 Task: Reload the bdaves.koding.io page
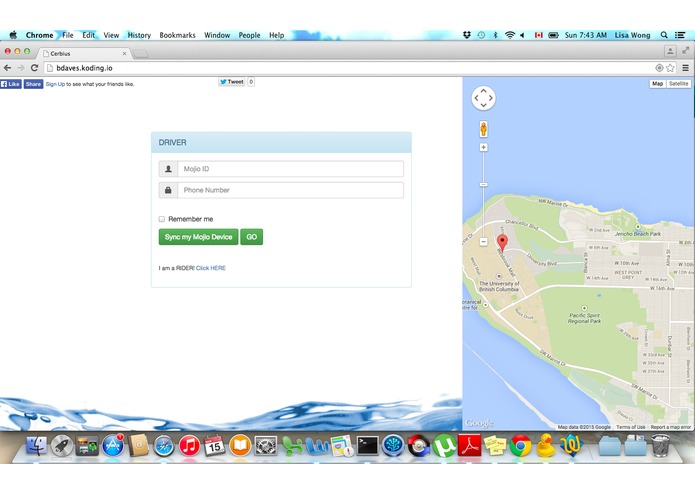click(x=35, y=68)
